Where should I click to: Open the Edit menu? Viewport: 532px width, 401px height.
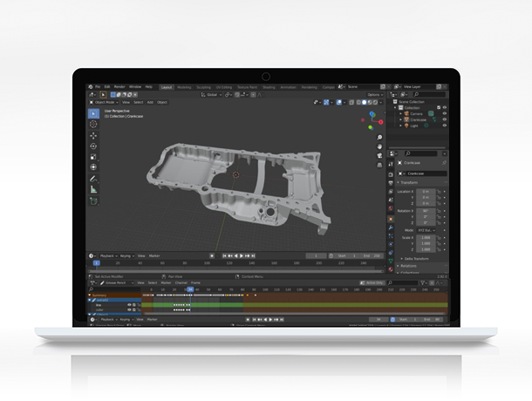pyautogui.click(x=107, y=87)
